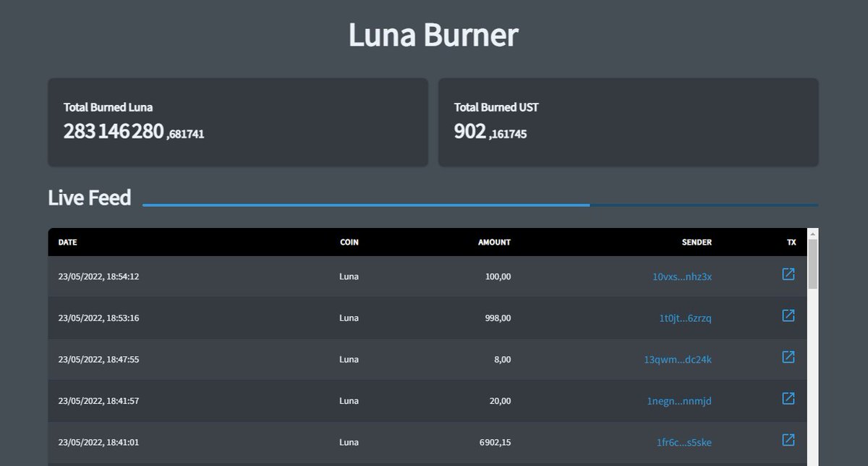
Task: Open the TX icon next to sender 1negn...nnmjd
Action: [788, 399]
